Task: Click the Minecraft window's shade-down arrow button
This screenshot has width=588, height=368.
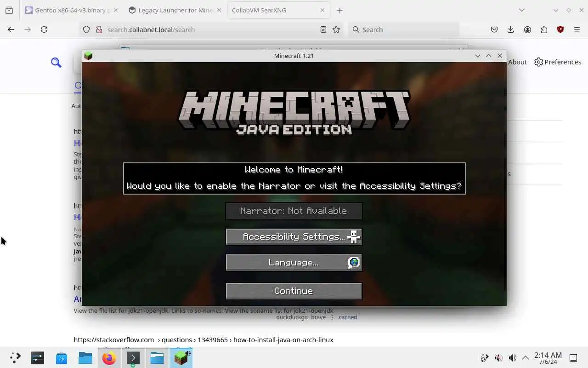Action: 478,56
